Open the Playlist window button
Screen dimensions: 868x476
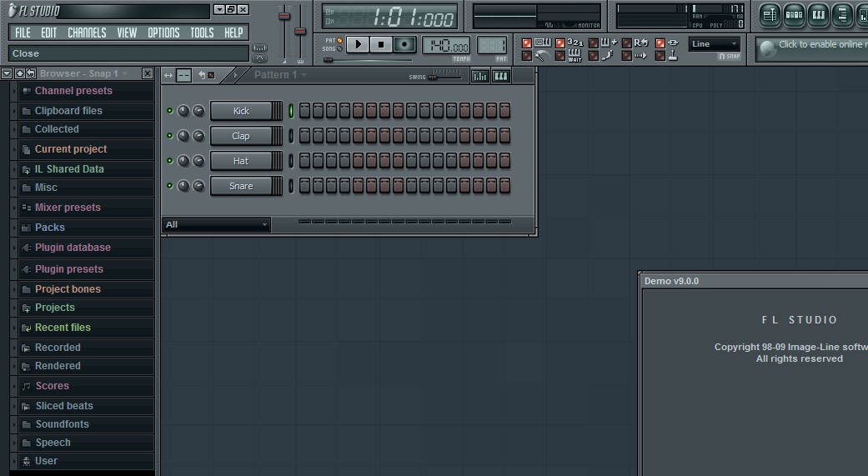(x=770, y=16)
